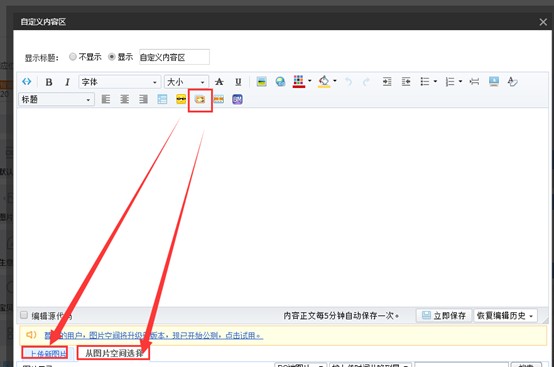
Task: Click the insert hyperlink globe icon
Action: tap(281, 82)
